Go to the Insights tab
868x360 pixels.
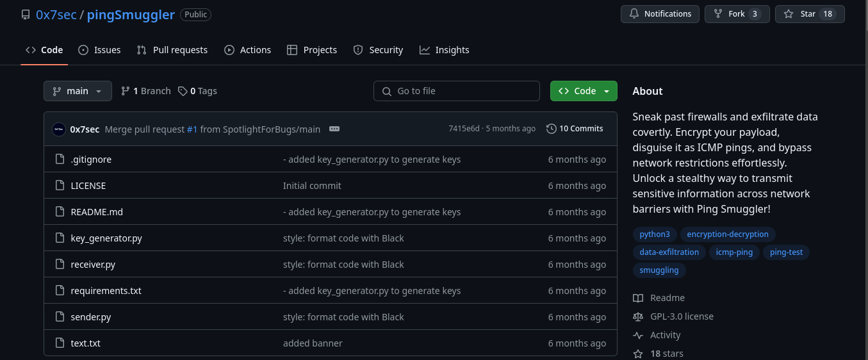pyautogui.click(x=445, y=50)
